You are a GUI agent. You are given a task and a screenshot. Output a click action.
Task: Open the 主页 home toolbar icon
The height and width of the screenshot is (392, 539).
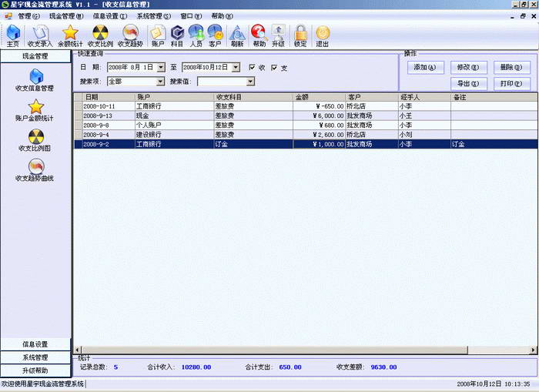[x=13, y=35]
